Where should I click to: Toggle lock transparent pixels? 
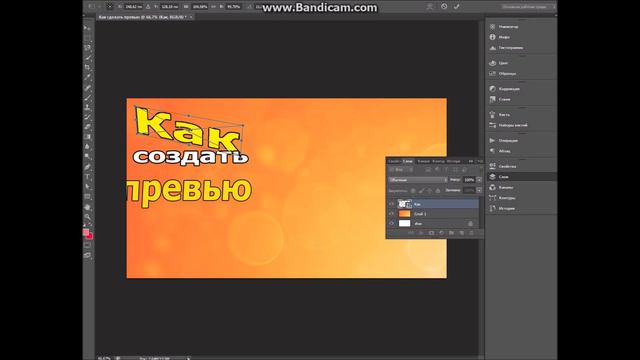(413, 191)
